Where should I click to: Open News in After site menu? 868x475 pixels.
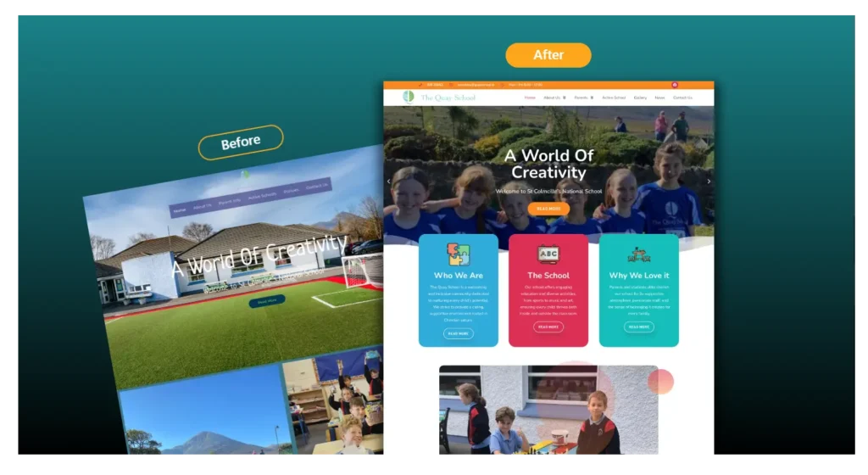[659, 98]
